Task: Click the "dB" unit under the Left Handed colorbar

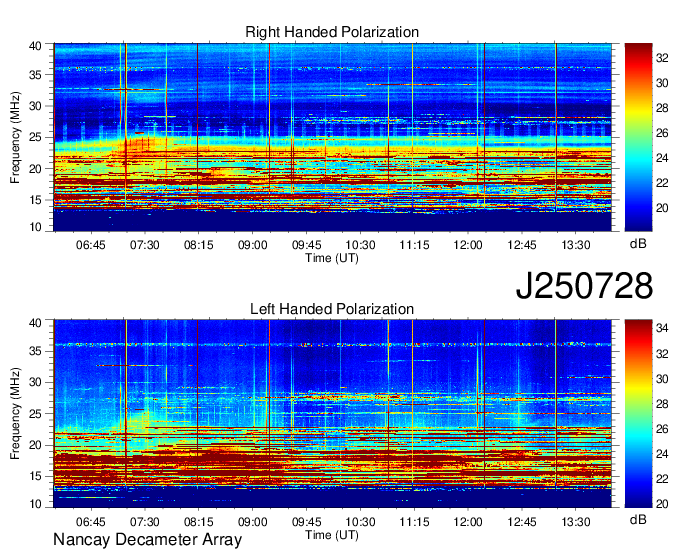Action: tap(638, 519)
